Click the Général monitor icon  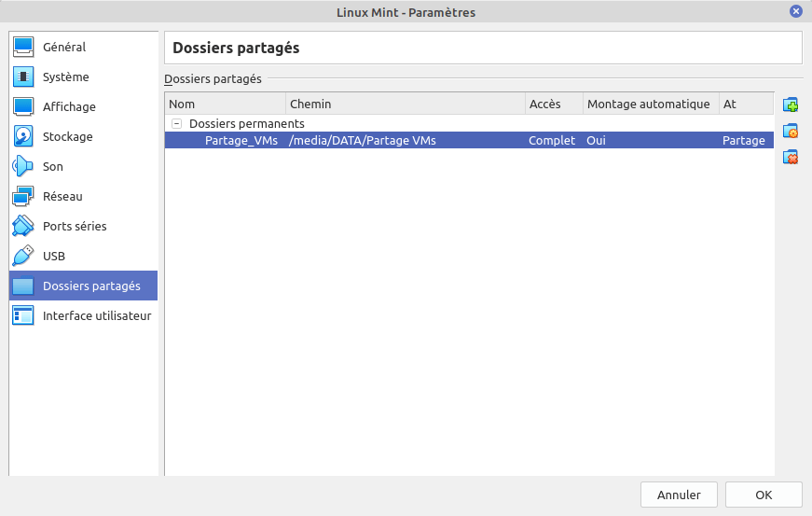(23, 47)
